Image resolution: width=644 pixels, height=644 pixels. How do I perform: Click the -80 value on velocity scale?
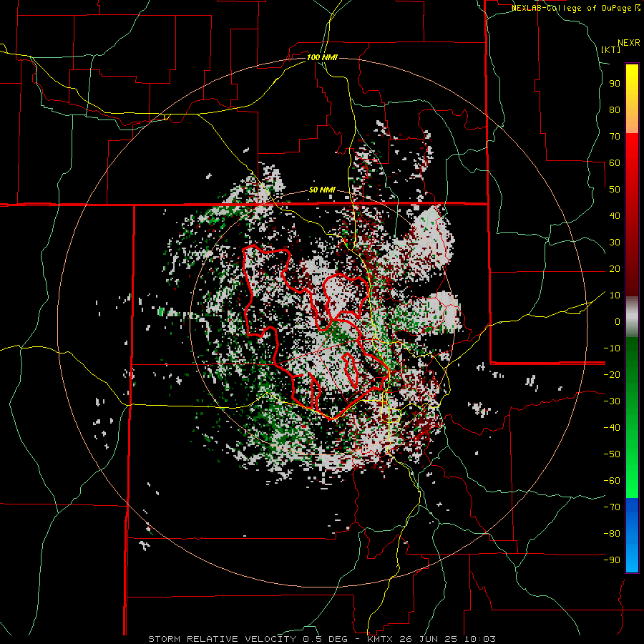pos(612,534)
